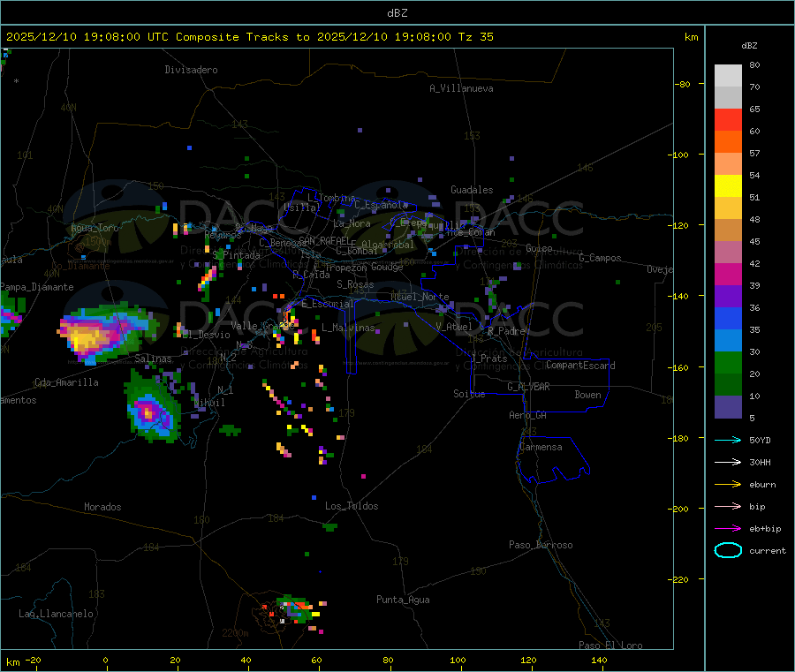Select dark orange swatch between 60 and 57
Image resolution: width=795 pixels, height=672 pixels.
[x=728, y=142]
